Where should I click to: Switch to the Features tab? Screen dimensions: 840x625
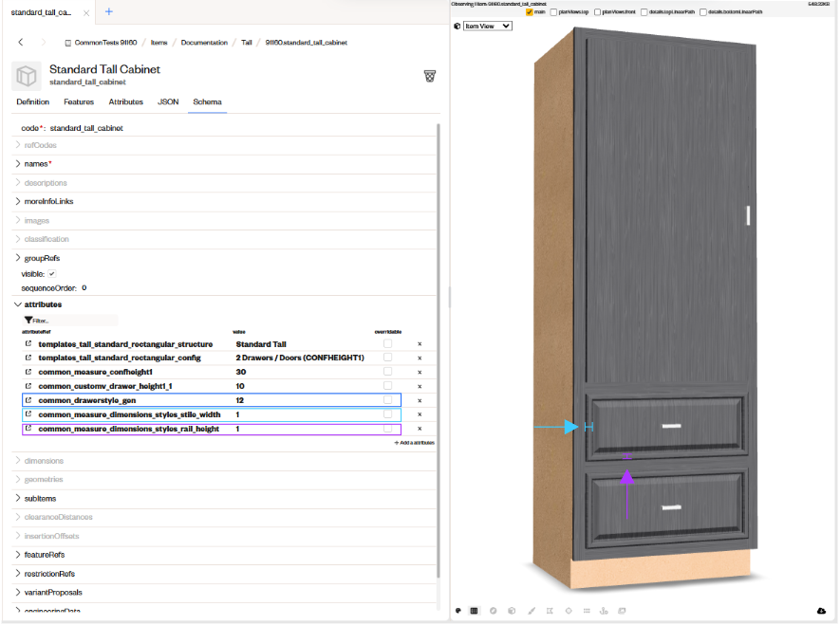(79, 101)
